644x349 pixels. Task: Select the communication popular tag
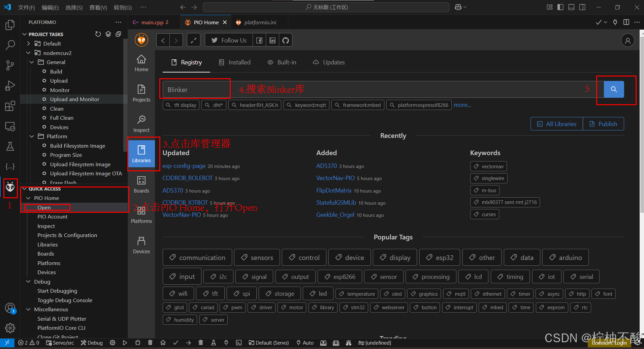tap(197, 258)
